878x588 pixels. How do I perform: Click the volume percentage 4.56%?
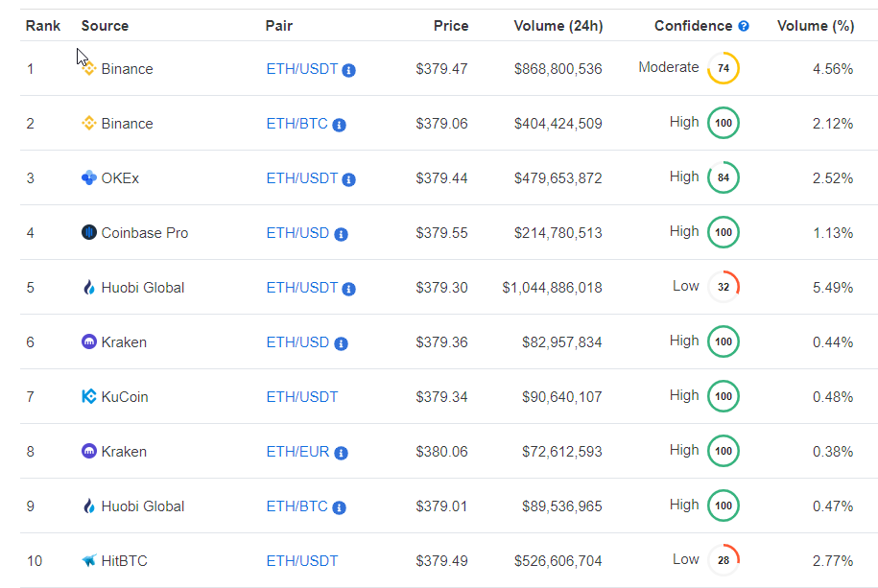[x=833, y=69]
